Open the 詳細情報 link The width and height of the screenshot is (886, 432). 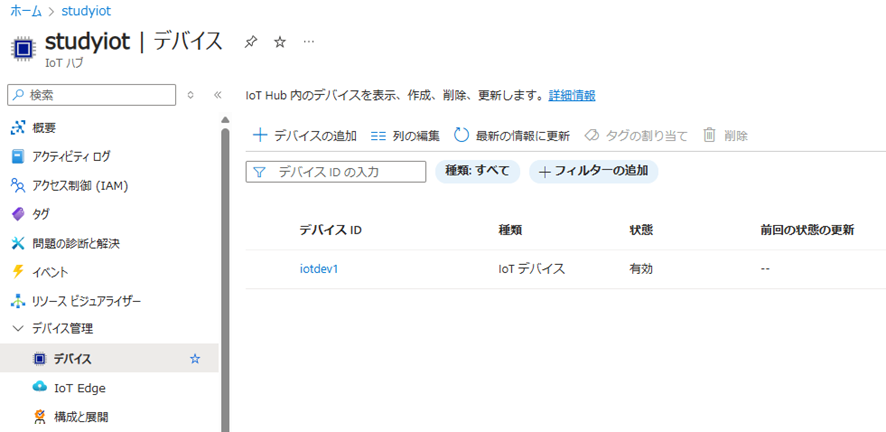tap(572, 95)
